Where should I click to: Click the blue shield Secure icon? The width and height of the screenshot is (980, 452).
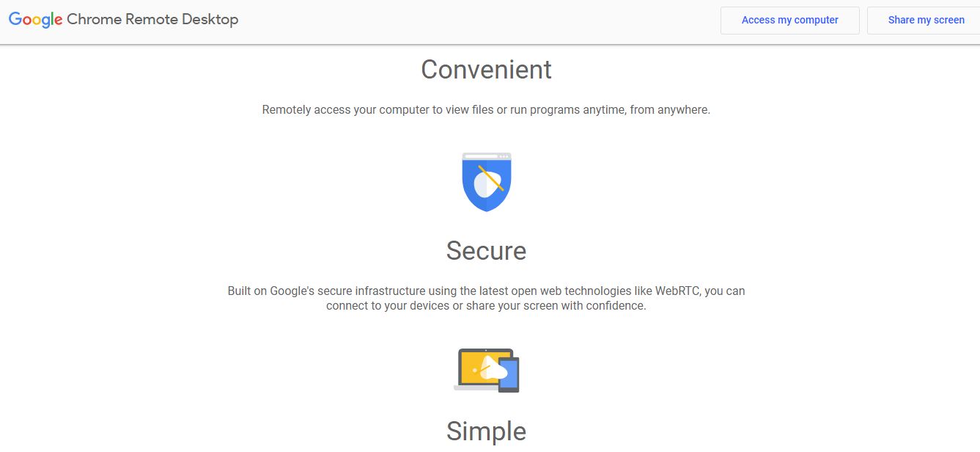[x=487, y=182]
